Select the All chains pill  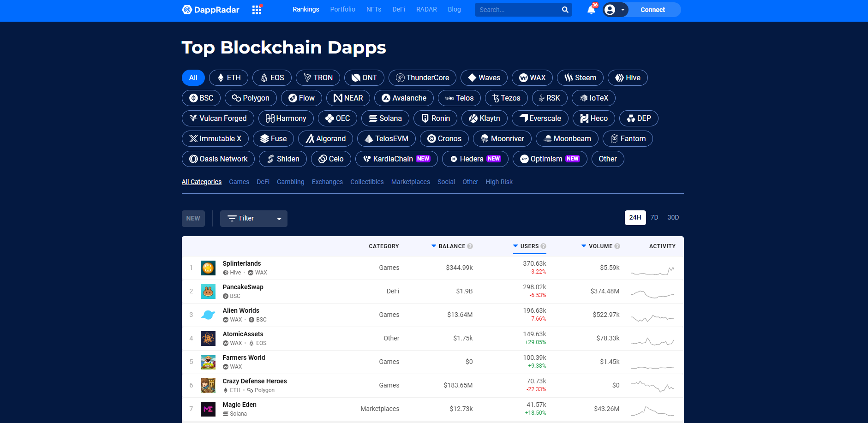[x=193, y=78]
